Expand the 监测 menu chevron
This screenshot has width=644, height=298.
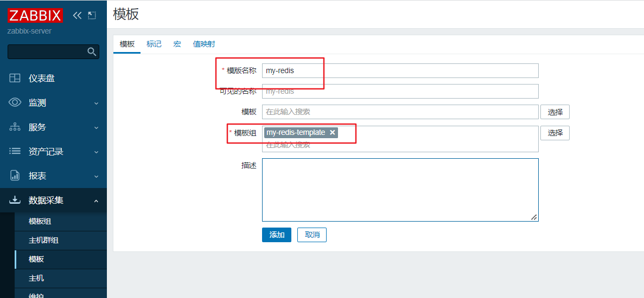click(x=96, y=103)
